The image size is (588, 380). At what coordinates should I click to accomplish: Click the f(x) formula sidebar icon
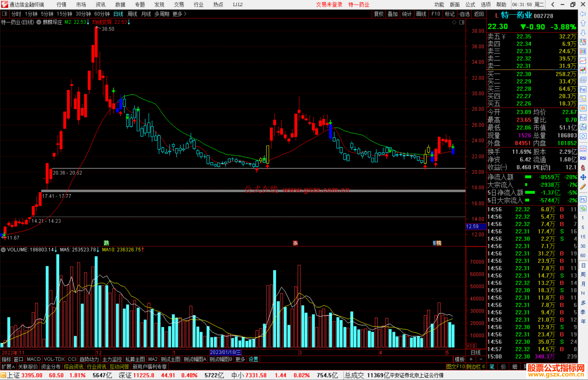[x=583, y=127]
